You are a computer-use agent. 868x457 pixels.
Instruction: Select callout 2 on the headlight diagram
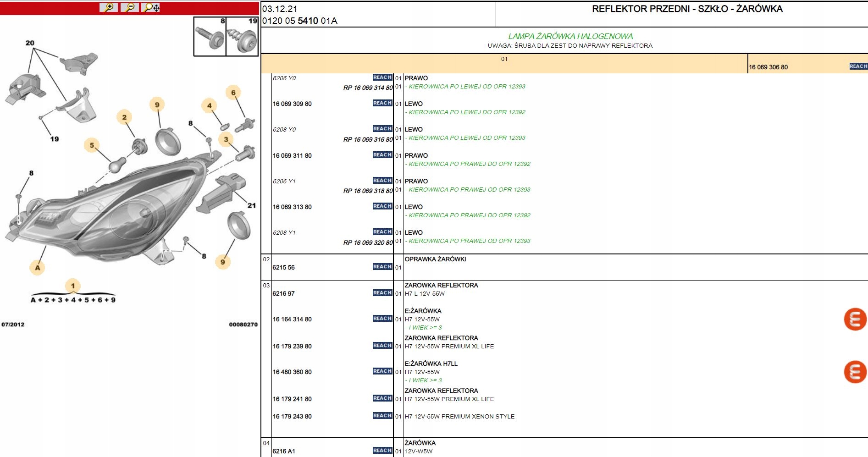(x=124, y=117)
